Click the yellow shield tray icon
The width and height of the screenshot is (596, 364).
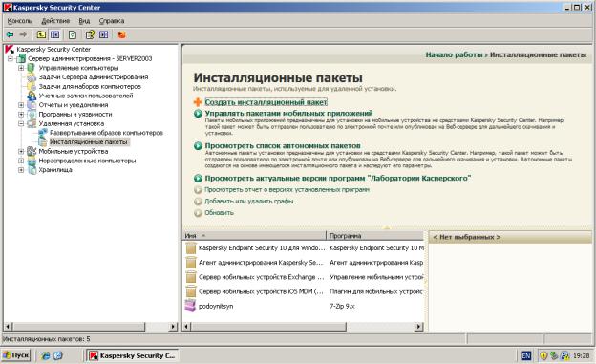coord(543,355)
